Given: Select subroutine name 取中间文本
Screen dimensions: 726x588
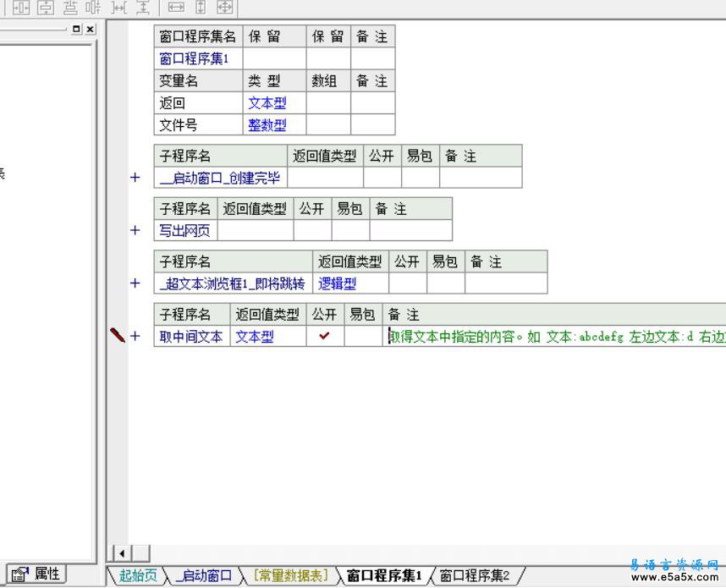Looking at the screenshot, I should [192, 336].
